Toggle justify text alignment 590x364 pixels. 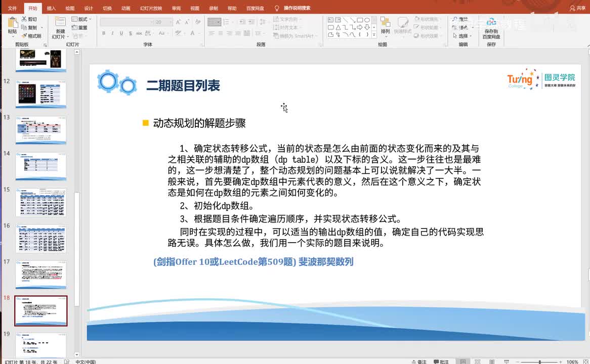(238, 33)
